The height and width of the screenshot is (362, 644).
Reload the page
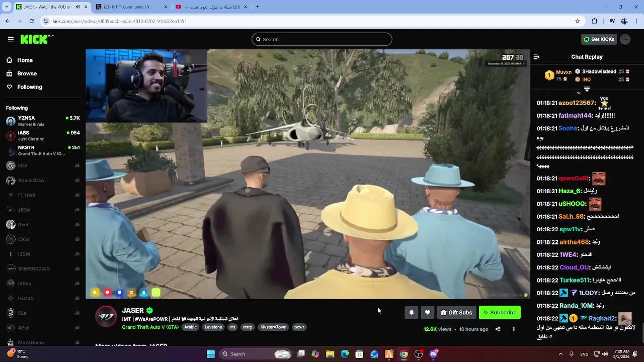click(x=31, y=21)
